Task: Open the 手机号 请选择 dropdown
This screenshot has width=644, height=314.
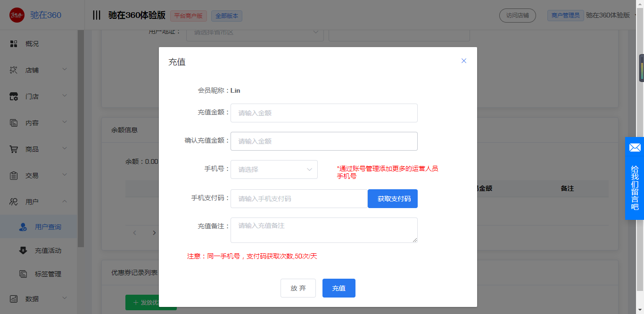Action: (x=274, y=169)
